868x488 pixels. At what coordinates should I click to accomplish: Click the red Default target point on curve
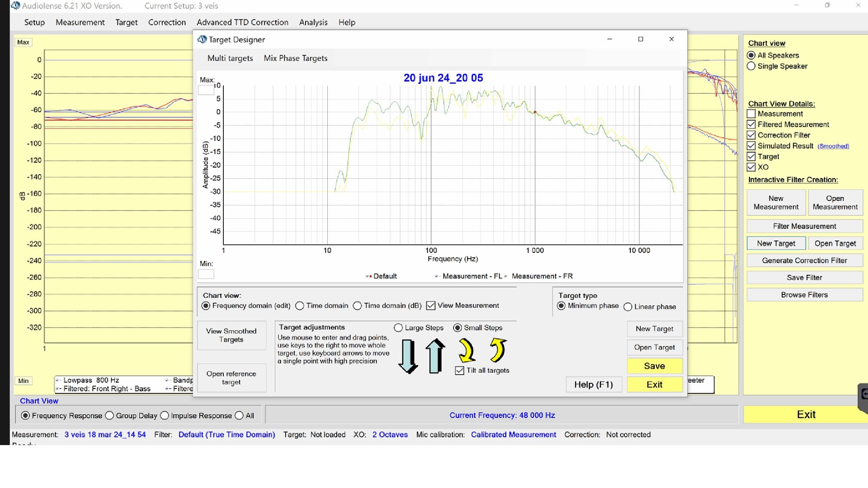535,112
